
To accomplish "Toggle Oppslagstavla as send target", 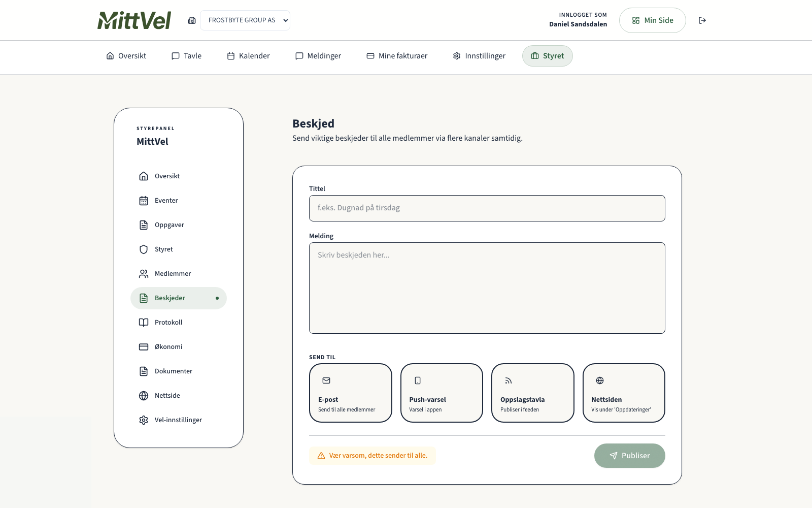I will point(532,393).
